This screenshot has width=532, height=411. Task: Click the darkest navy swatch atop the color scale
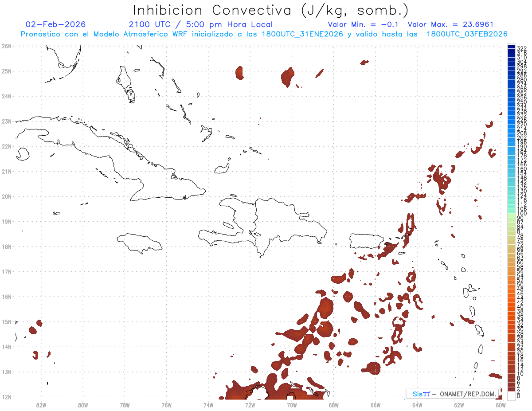pyautogui.click(x=511, y=47)
